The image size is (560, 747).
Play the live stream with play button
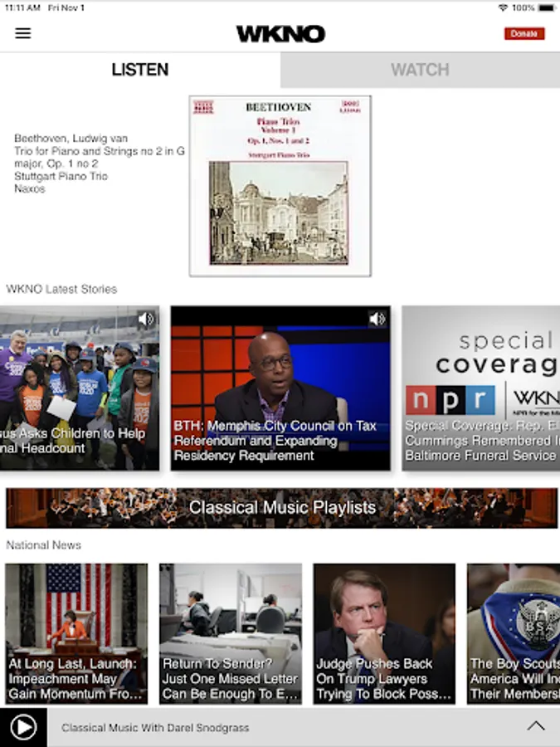pos(23,727)
